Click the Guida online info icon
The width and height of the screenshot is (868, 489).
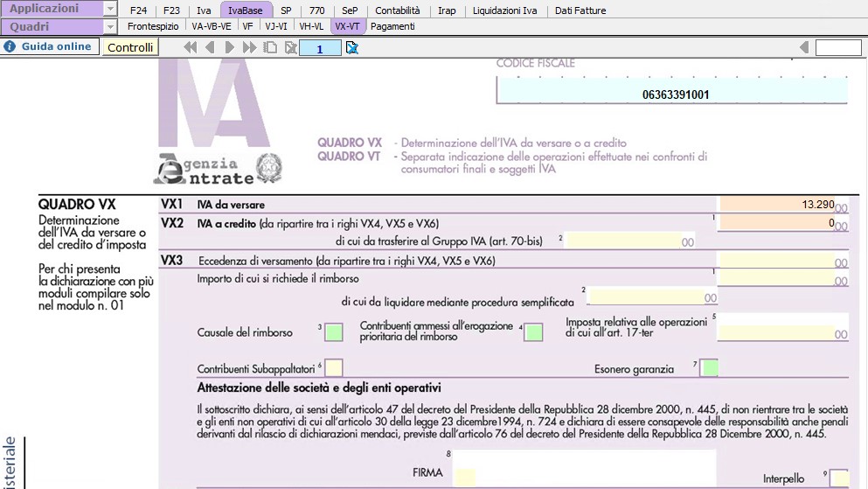[10, 46]
